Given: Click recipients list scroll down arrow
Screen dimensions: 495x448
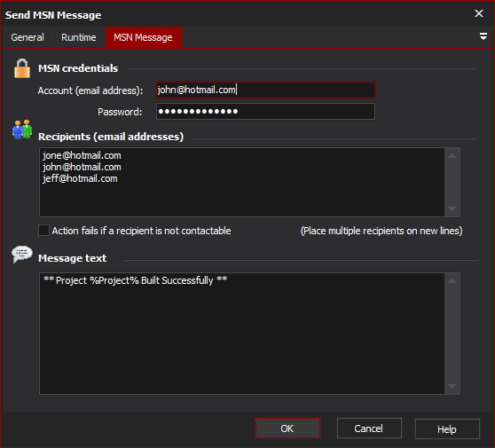Looking at the screenshot, I should [452, 208].
